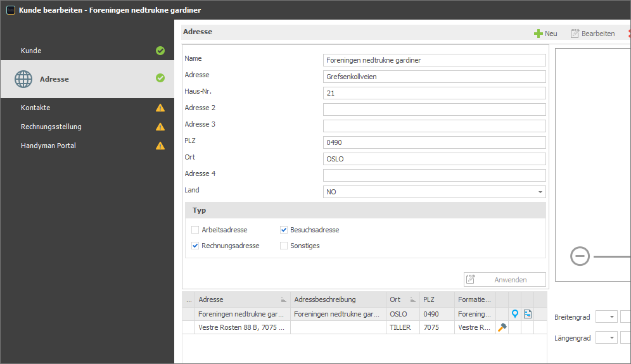Image resolution: width=631 pixels, height=364 pixels.
Task: Click the green plus Neu icon
Action: 538,34
